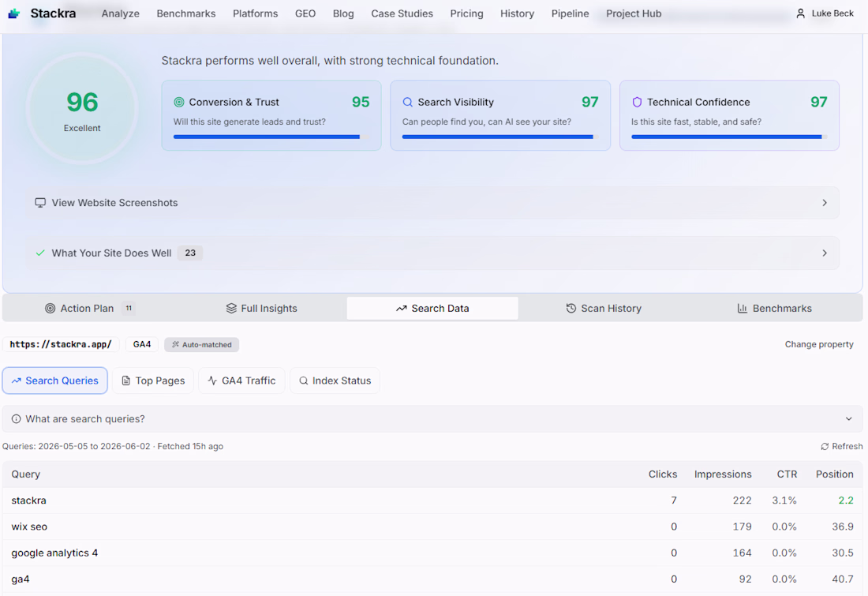Screen dimensions: 868x596
Task: Click the Scan History clock icon
Action: click(571, 309)
